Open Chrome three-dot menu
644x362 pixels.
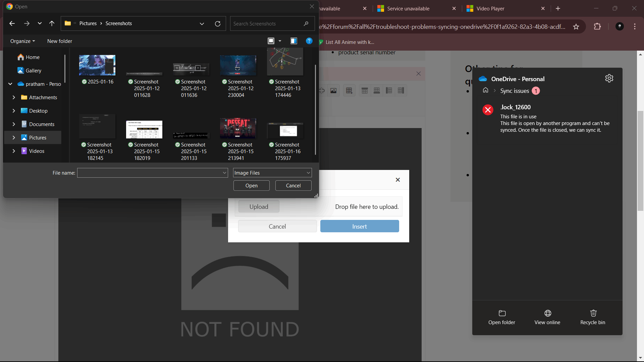pos(635,26)
